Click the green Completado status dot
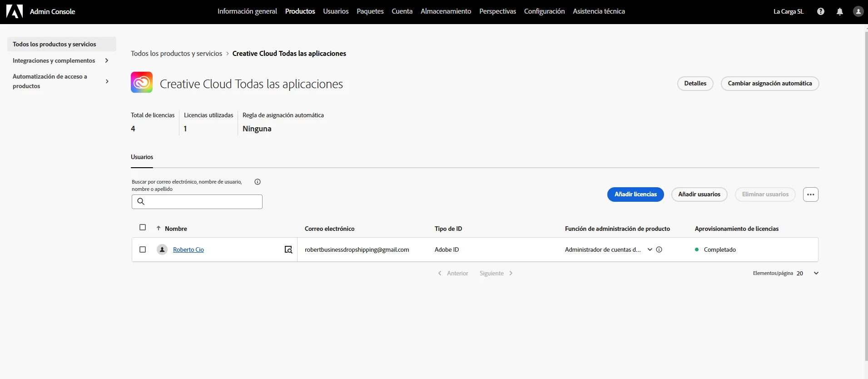The image size is (868, 379). click(x=697, y=249)
